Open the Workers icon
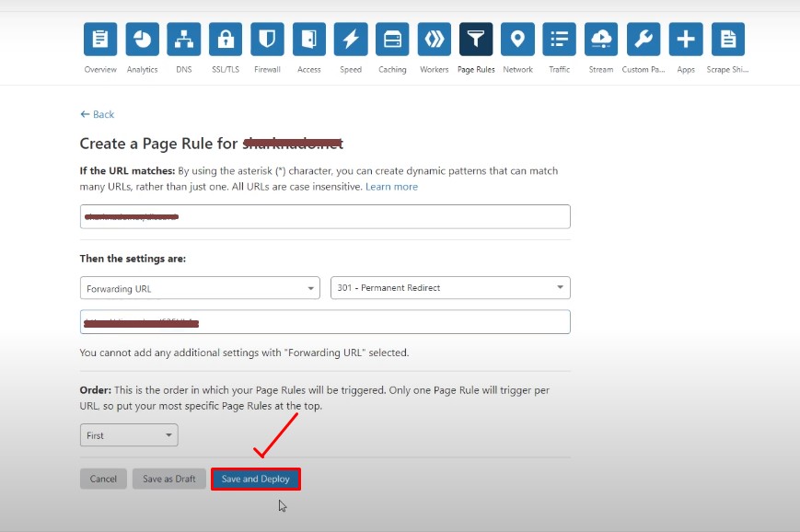This screenshot has width=800, height=532. 434,40
